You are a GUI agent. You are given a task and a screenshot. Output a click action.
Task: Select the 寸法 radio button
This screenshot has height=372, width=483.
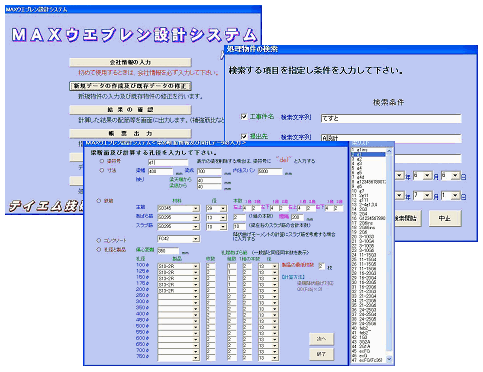102,170
